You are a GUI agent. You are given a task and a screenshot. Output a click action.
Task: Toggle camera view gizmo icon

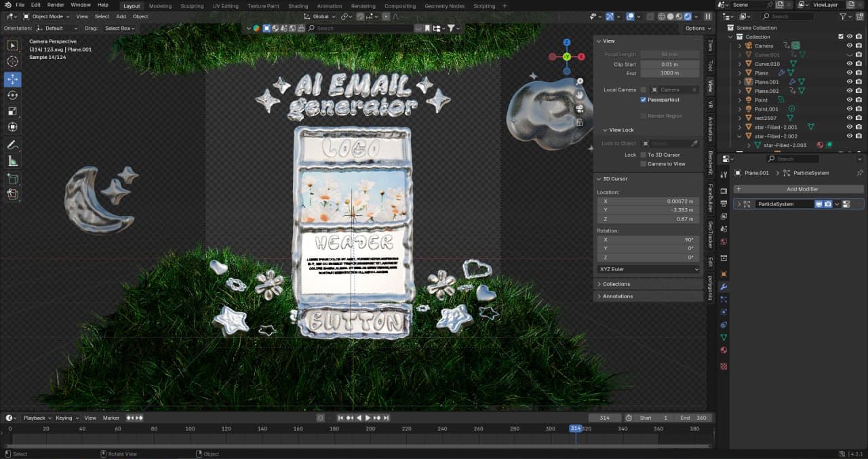580,108
